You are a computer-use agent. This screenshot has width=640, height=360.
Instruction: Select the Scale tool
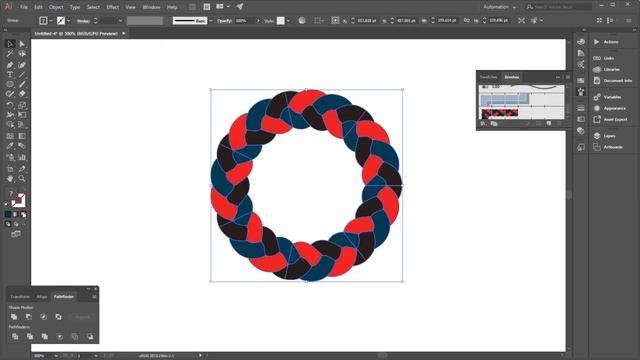click(22, 105)
